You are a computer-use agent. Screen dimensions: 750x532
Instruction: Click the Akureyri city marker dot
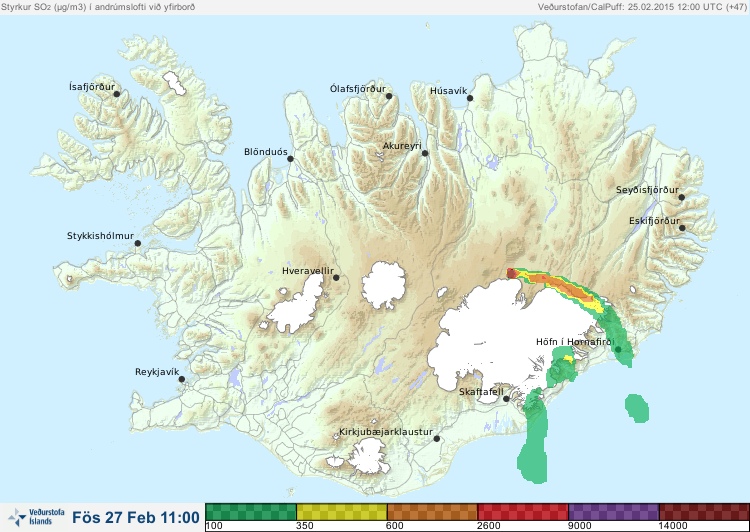425,154
